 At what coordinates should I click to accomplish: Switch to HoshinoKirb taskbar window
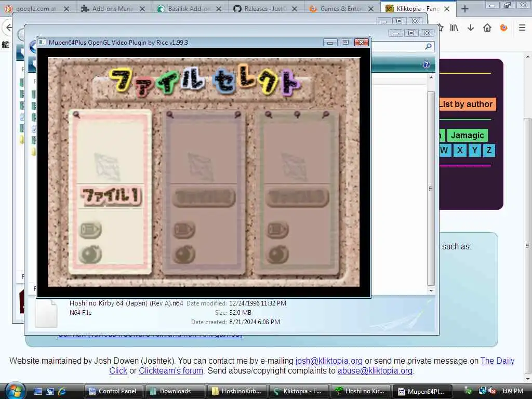pyautogui.click(x=236, y=391)
